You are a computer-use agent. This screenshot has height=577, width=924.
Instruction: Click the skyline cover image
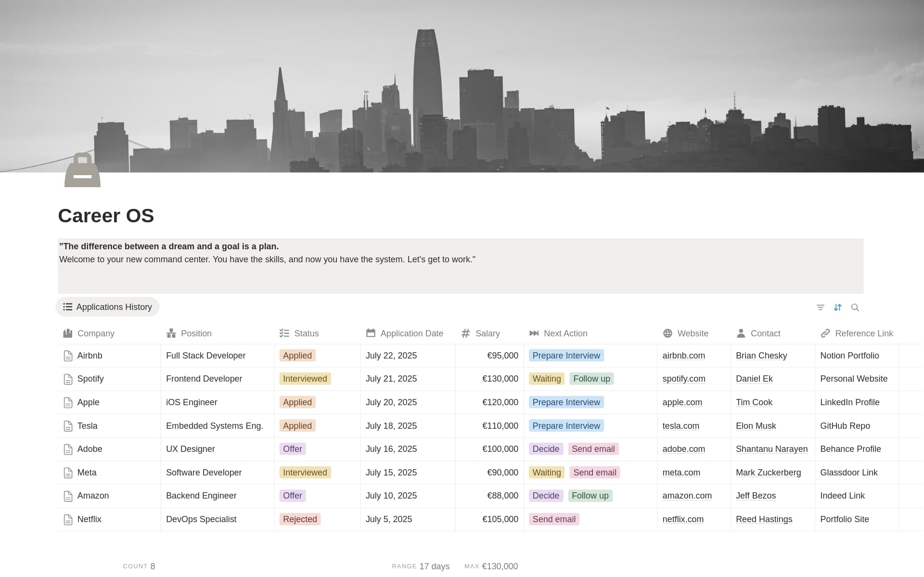point(462,86)
